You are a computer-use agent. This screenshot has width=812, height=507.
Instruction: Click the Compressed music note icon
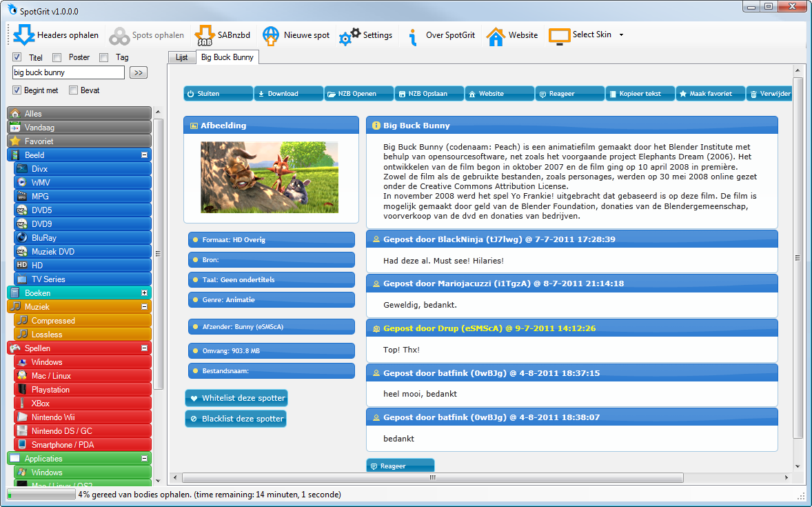22,320
